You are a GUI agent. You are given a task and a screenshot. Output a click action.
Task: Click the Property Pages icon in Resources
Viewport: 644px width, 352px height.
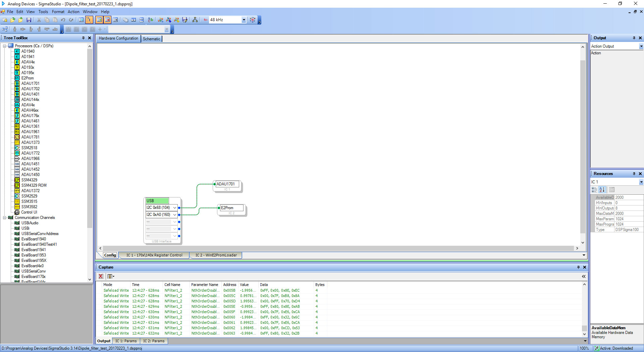coord(612,190)
